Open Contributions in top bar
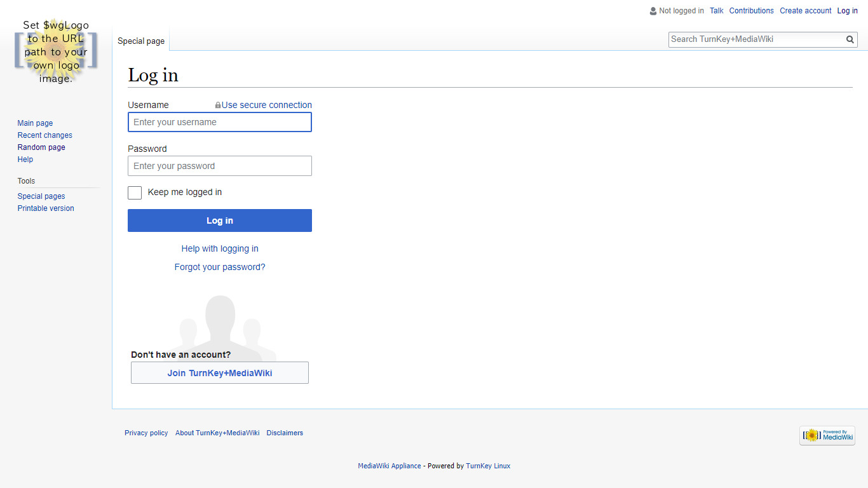Screen dimensions: 868x488 (752, 11)
